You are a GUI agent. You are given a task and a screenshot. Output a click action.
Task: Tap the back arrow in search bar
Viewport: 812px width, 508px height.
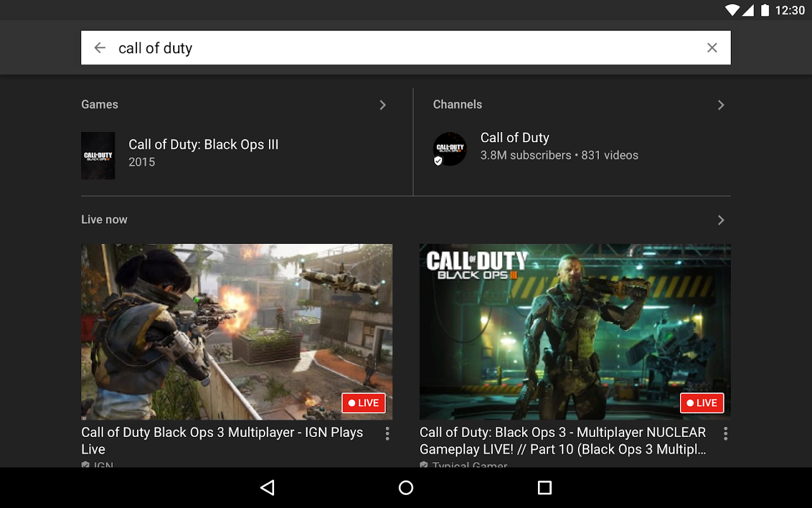coord(100,48)
